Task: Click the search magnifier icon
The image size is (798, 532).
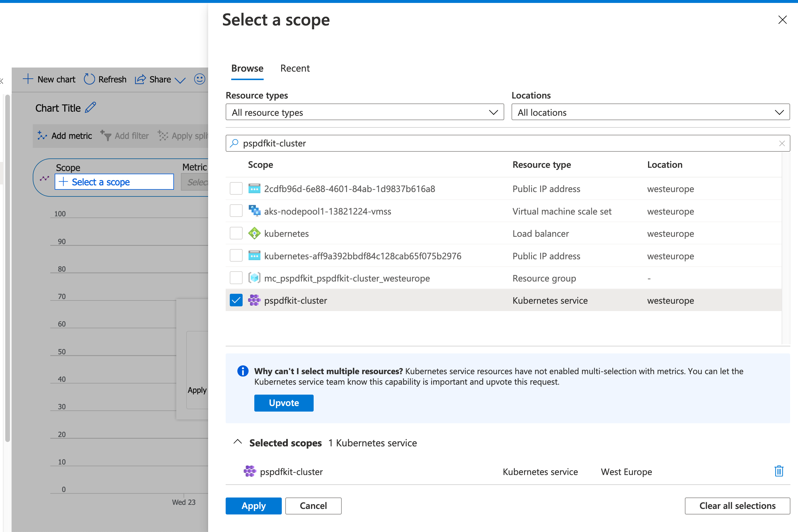Action: click(x=234, y=143)
